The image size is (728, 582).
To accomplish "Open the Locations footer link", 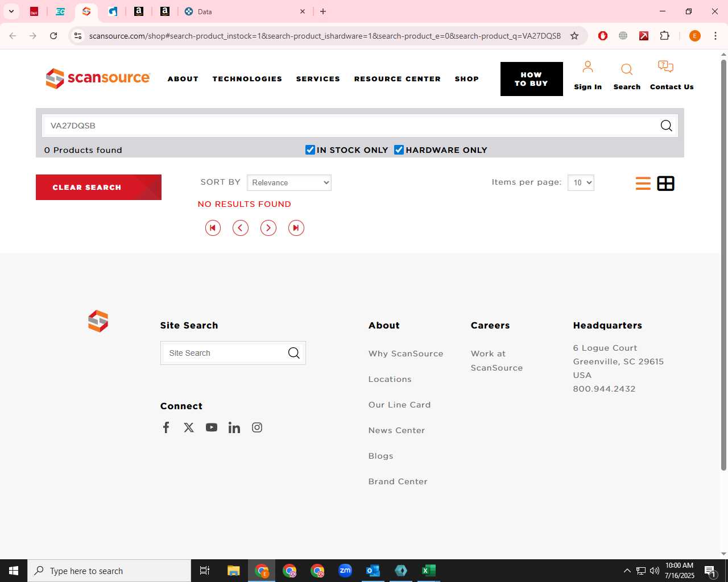I will point(390,379).
